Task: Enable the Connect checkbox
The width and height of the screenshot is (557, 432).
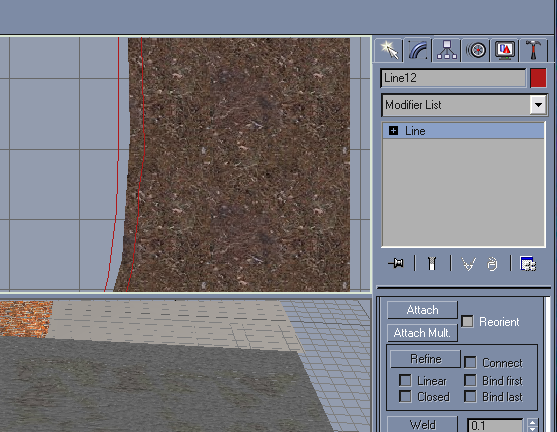Action: pos(470,362)
